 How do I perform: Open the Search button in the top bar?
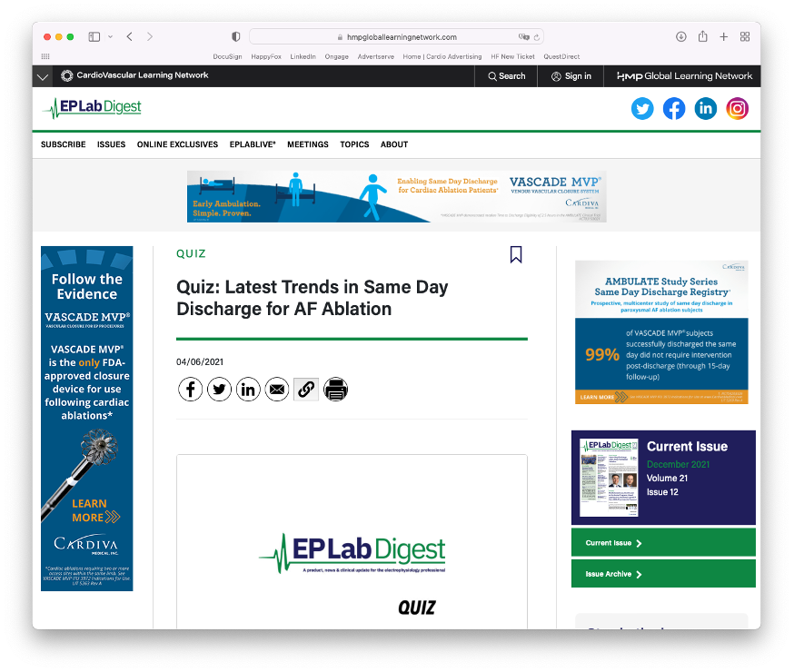tap(507, 76)
